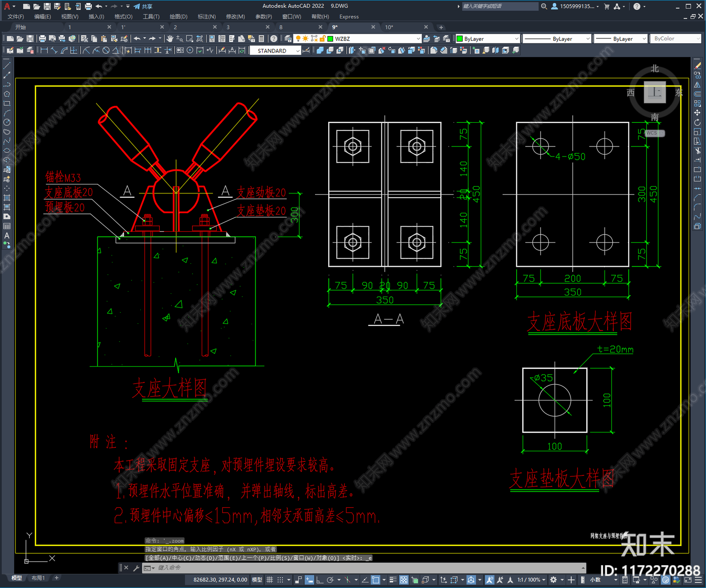Select the Multiline Text tool
The height and width of the screenshot is (588, 706).
click(x=7, y=236)
